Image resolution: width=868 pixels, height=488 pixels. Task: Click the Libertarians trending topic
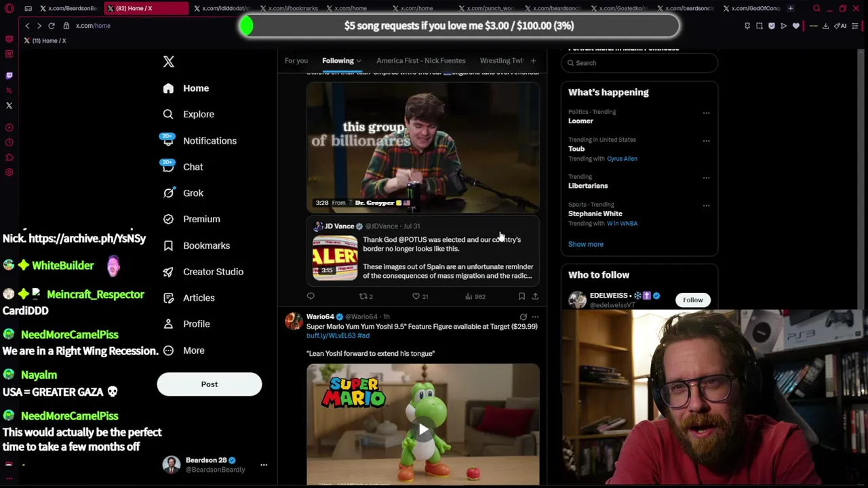pos(588,186)
